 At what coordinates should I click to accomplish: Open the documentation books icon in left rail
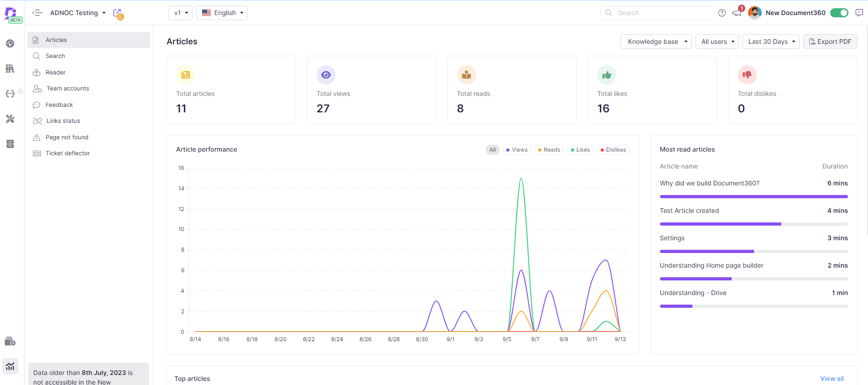(x=10, y=69)
